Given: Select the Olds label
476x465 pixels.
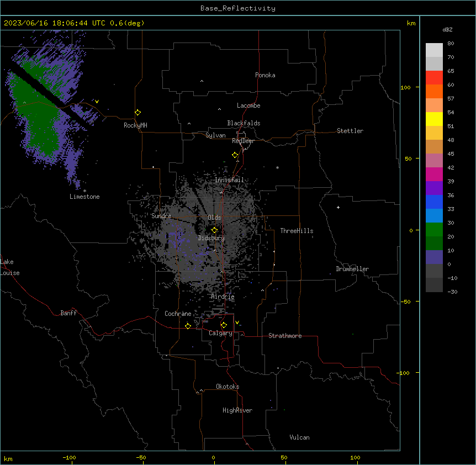Looking at the screenshot, I should [214, 218].
